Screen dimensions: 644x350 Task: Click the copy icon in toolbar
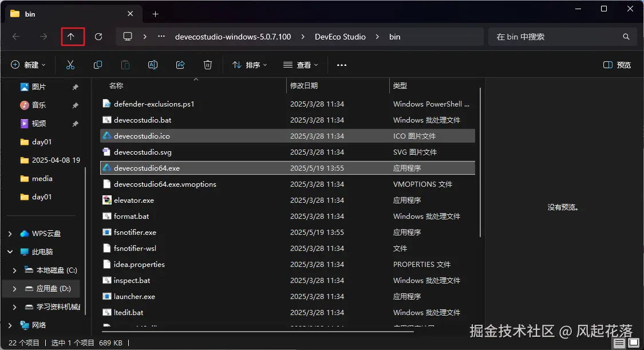click(x=98, y=65)
